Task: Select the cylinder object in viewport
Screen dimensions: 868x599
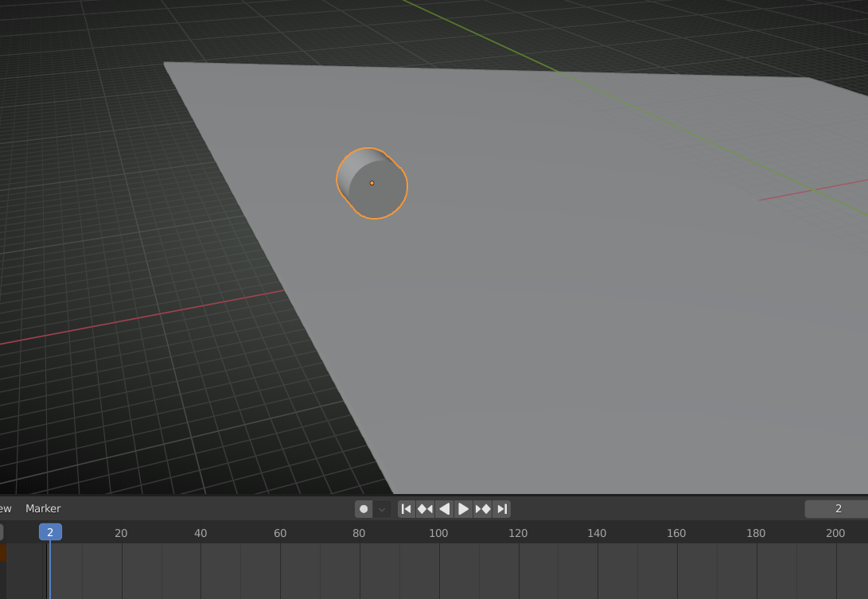Action: pos(372,183)
